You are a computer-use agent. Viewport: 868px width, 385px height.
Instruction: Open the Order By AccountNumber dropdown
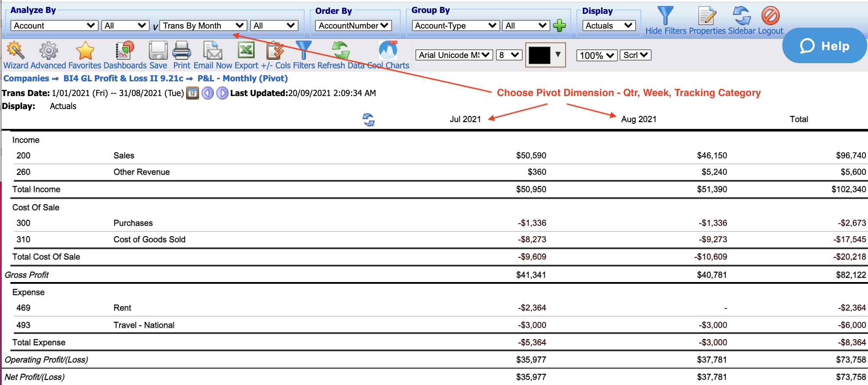(x=354, y=26)
